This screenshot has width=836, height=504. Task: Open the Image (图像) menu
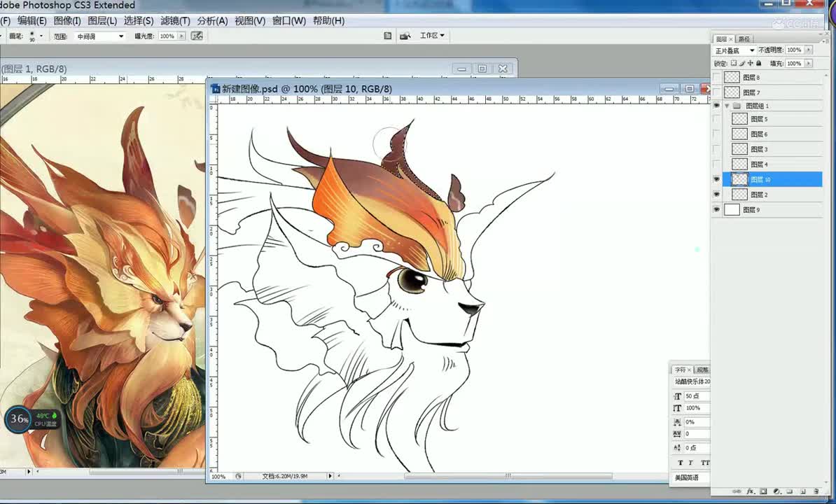(67, 21)
